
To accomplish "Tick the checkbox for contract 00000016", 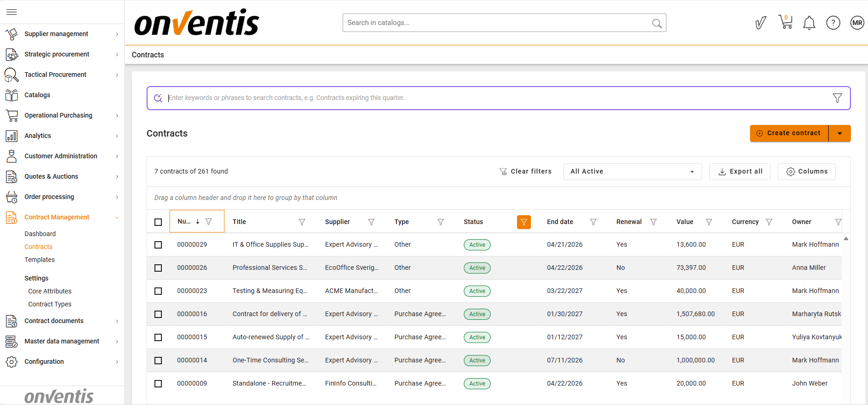I will pyautogui.click(x=158, y=314).
